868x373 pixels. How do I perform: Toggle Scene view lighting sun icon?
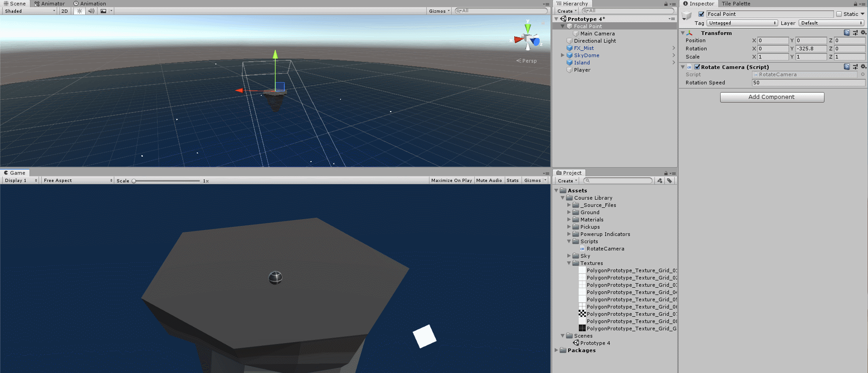(79, 11)
